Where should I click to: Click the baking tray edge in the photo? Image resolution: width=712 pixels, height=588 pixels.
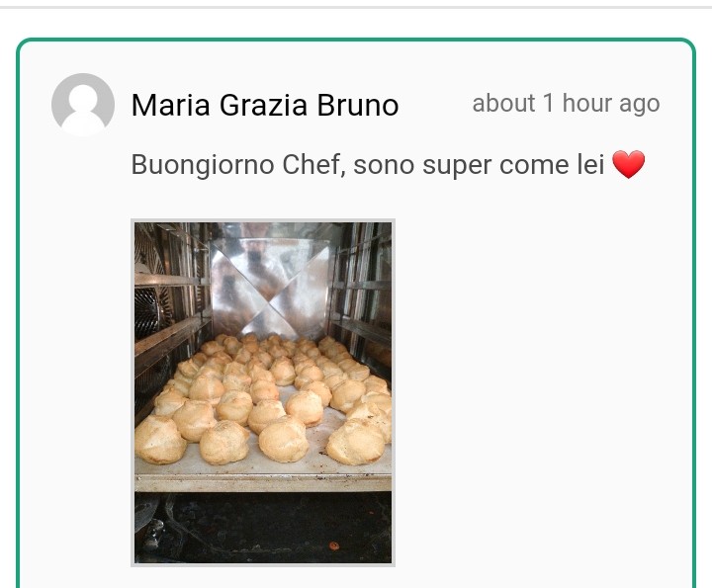(x=263, y=482)
